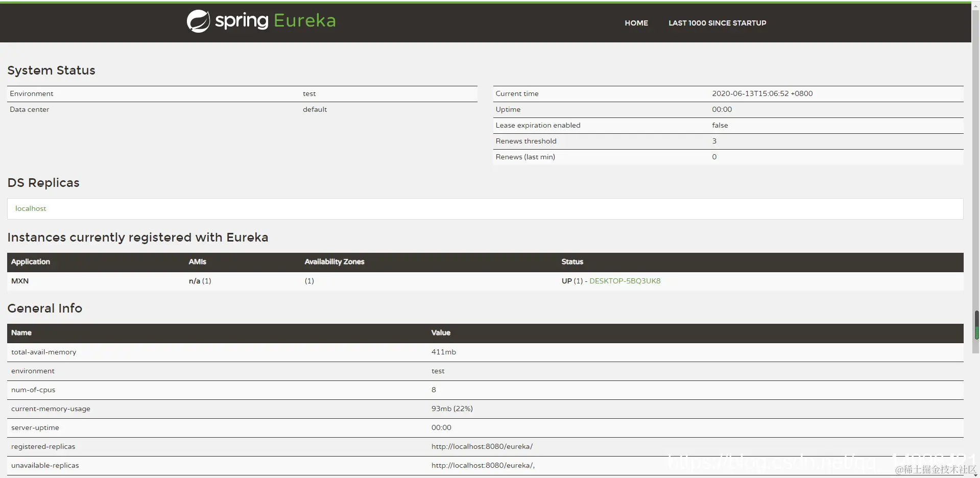The width and height of the screenshot is (980, 478).
Task: Select the 411mb memory value
Action: [x=443, y=352]
